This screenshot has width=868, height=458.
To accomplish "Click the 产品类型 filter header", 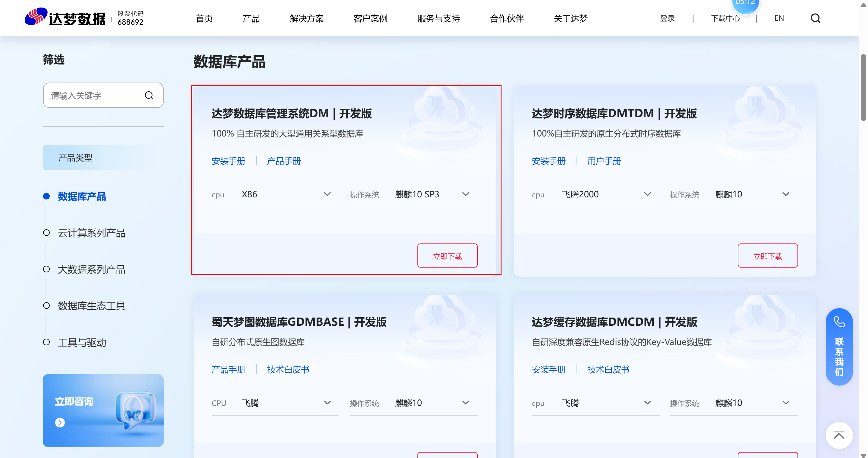I will pos(103,158).
